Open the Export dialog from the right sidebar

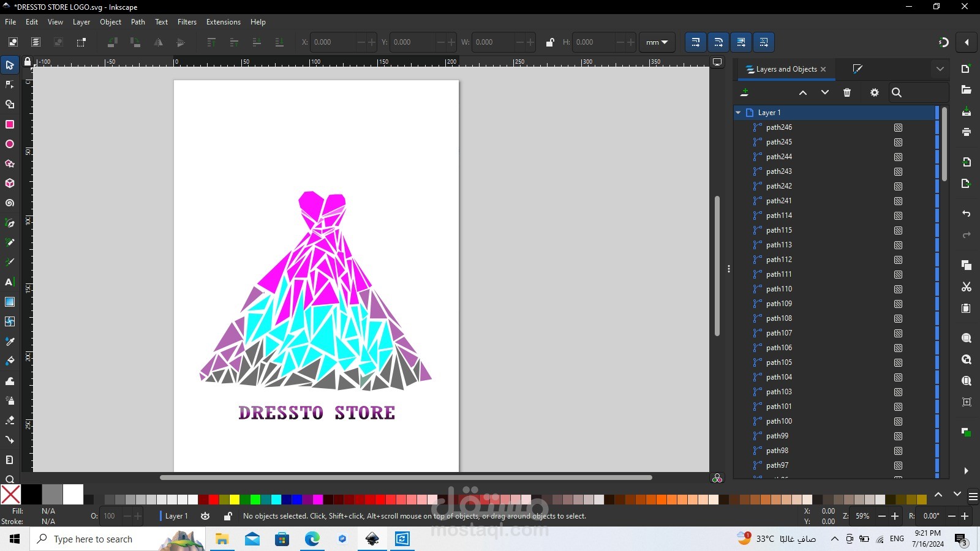pyautogui.click(x=967, y=184)
